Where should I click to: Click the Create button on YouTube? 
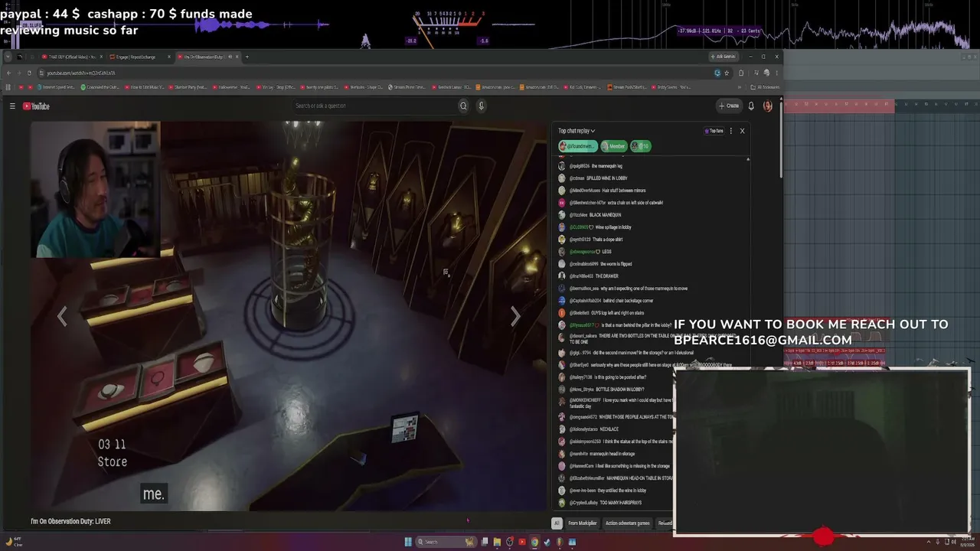pyautogui.click(x=729, y=106)
